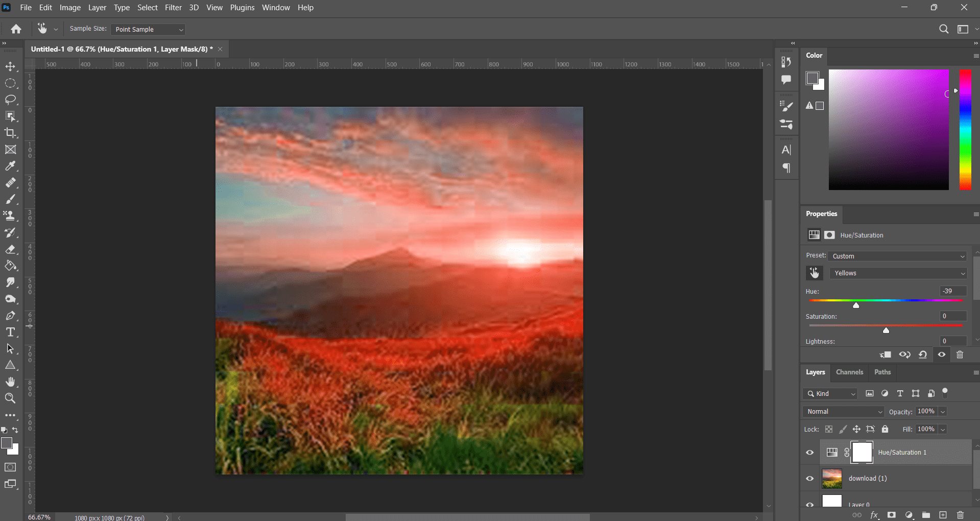980x521 pixels.
Task: Open the Normal blend mode dropdown
Action: click(843, 411)
